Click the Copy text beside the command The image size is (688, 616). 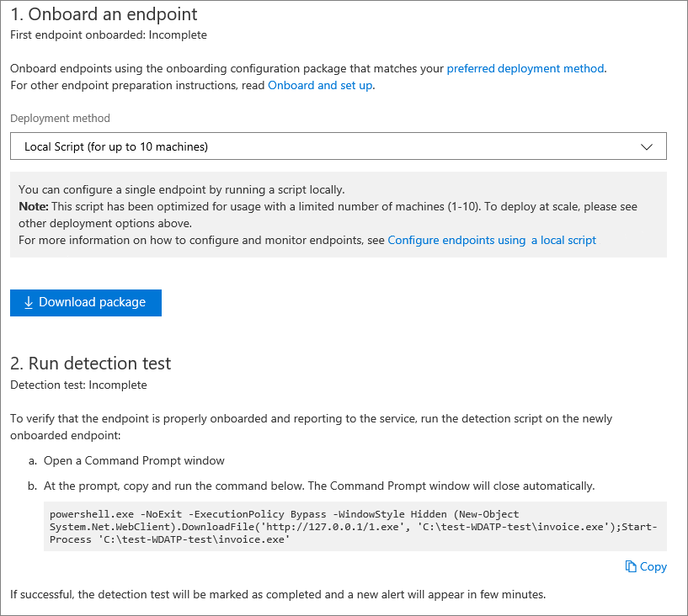click(x=653, y=567)
